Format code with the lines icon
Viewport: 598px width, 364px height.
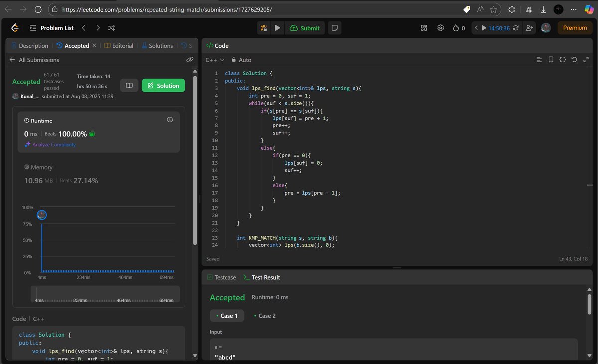539,60
